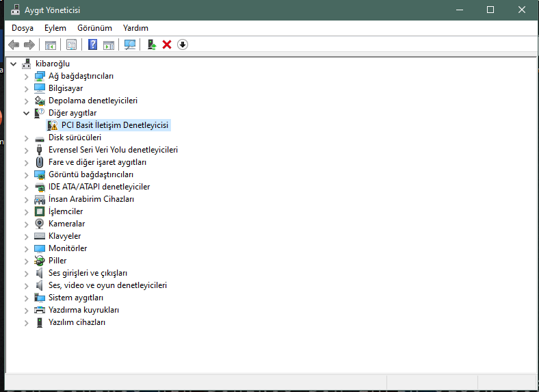Expand Ağ bağdaştırıcıları category
Viewport: 539px width, 392px height.
tap(27, 77)
